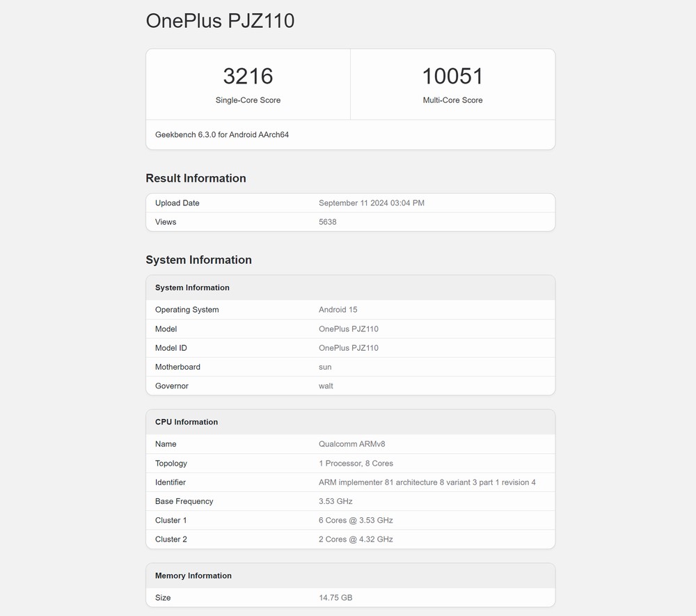
Task: Select the Multi-Core Score label
Action: tap(452, 100)
